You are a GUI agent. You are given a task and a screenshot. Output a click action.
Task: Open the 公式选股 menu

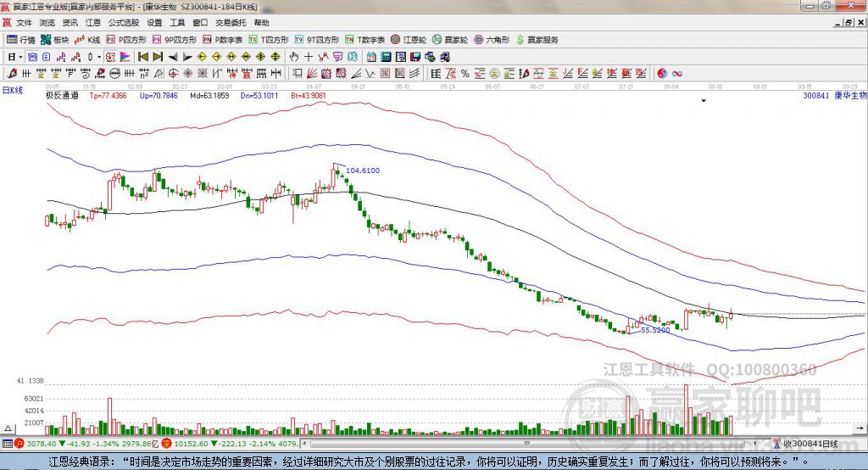[x=124, y=23]
